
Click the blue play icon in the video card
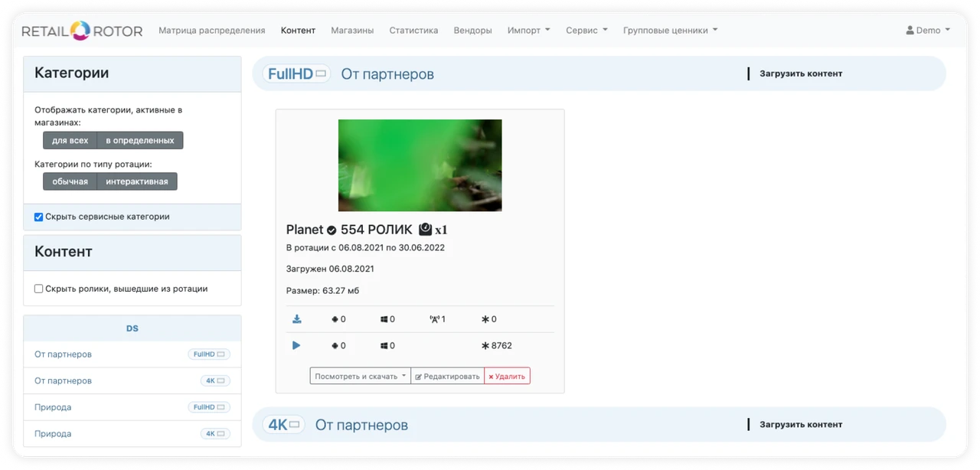[x=296, y=345]
